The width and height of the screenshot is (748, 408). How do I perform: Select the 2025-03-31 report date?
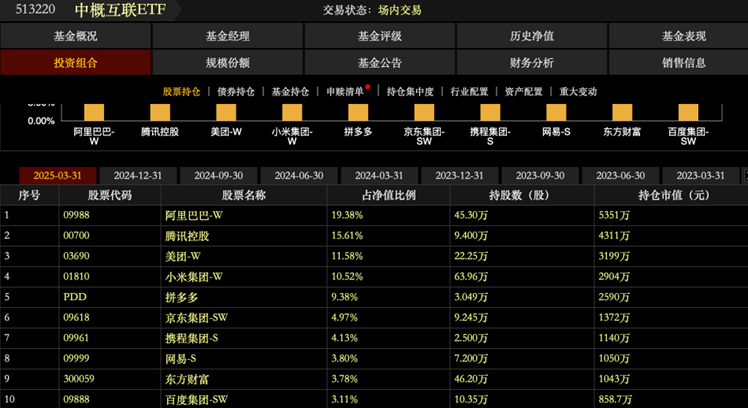58,176
